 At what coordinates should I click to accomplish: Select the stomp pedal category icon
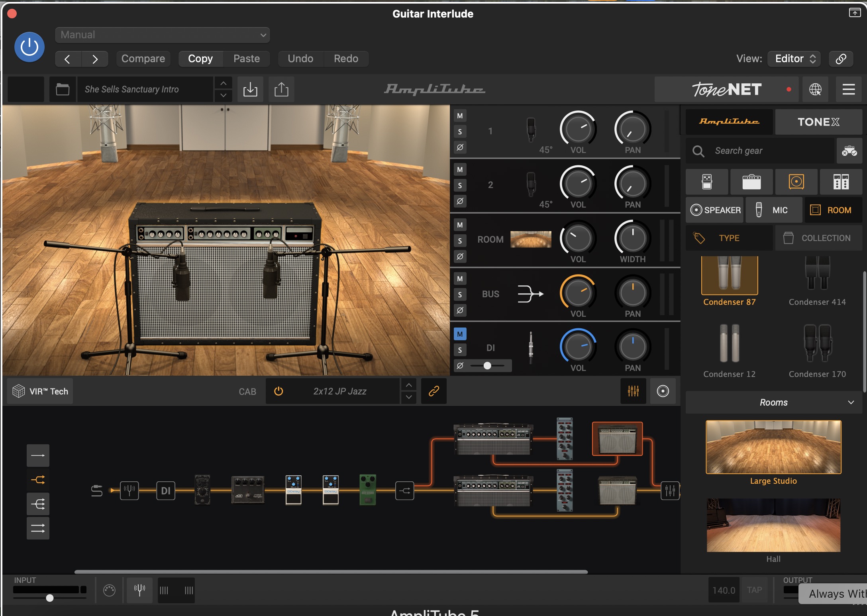(x=707, y=182)
